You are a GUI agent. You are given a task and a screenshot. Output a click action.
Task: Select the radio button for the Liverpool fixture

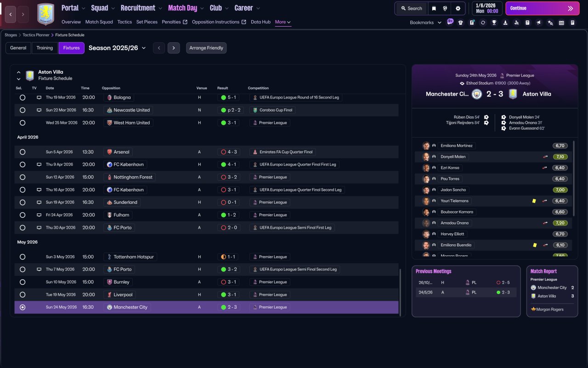point(23,294)
